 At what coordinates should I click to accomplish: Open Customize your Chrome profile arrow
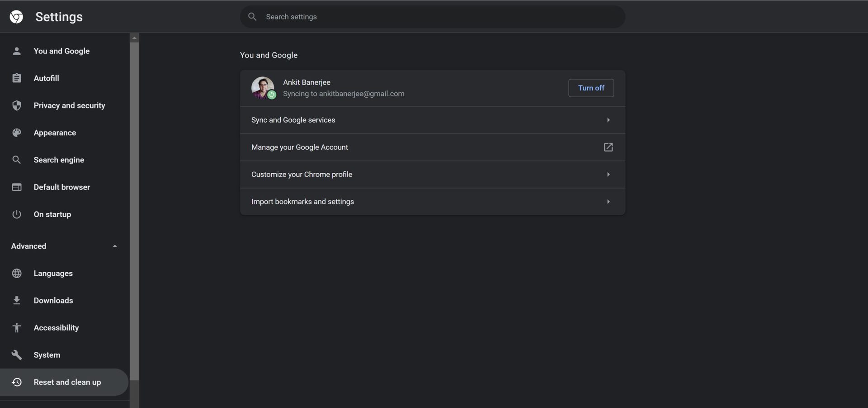click(608, 174)
